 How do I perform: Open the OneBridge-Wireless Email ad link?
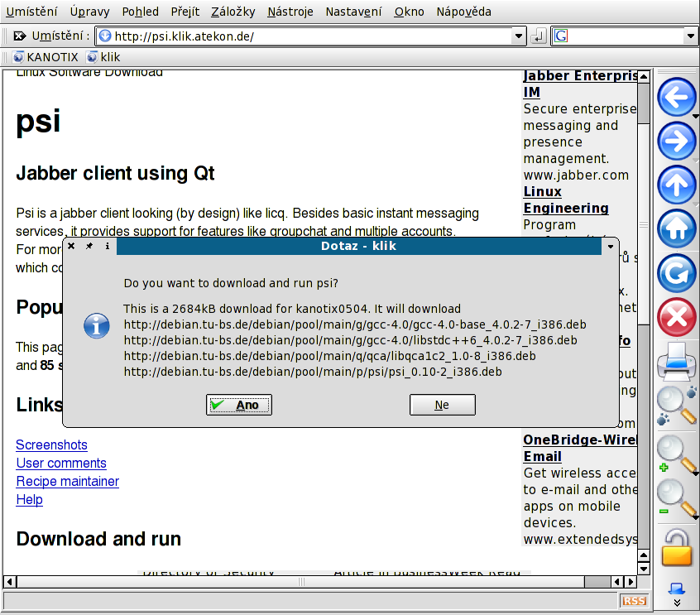580,448
